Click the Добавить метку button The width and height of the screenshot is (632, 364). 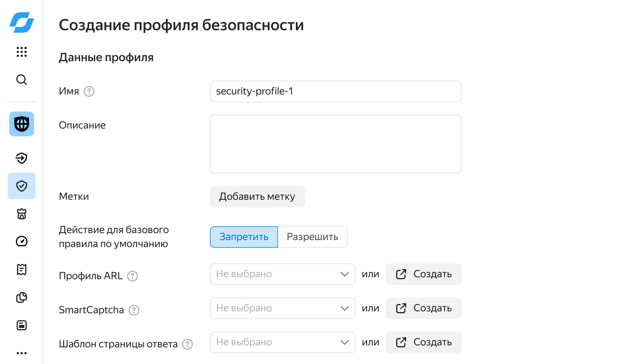point(257,197)
